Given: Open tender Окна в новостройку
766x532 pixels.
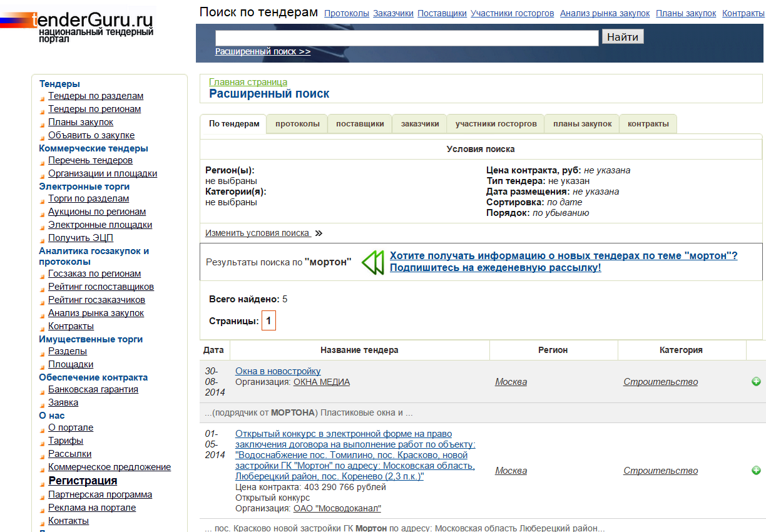Looking at the screenshot, I should click(278, 371).
